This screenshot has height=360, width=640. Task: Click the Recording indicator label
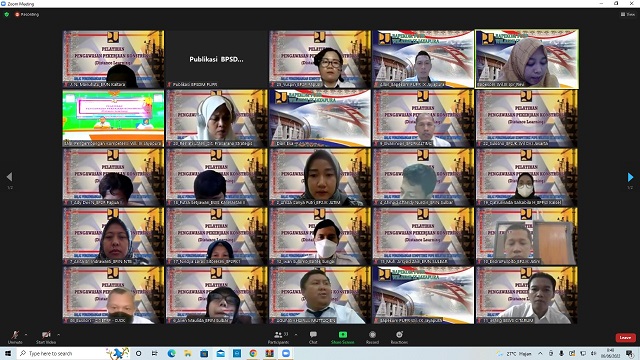(x=27, y=14)
